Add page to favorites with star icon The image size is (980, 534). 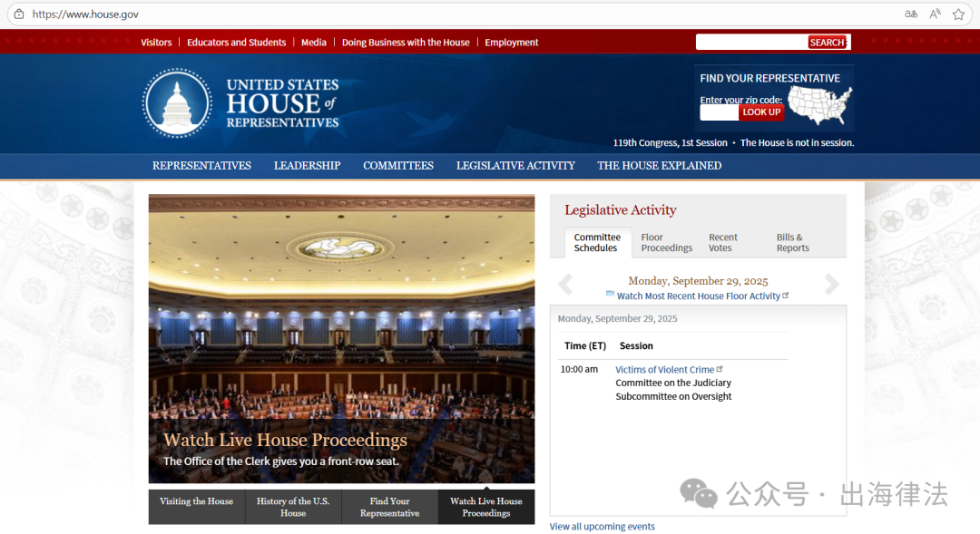958,14
